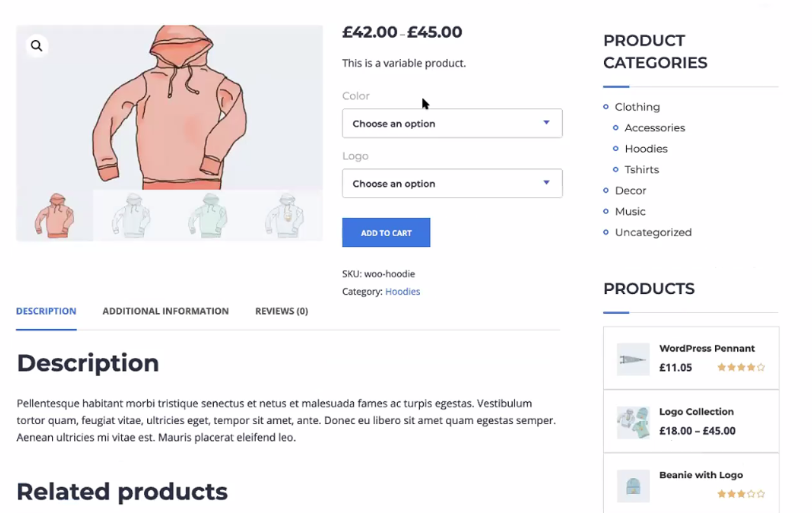Image resolution: width=812 pixels, height=513 pixels.
Task: Open the Reviews (0) tab
Action: [x=281, y=311]
